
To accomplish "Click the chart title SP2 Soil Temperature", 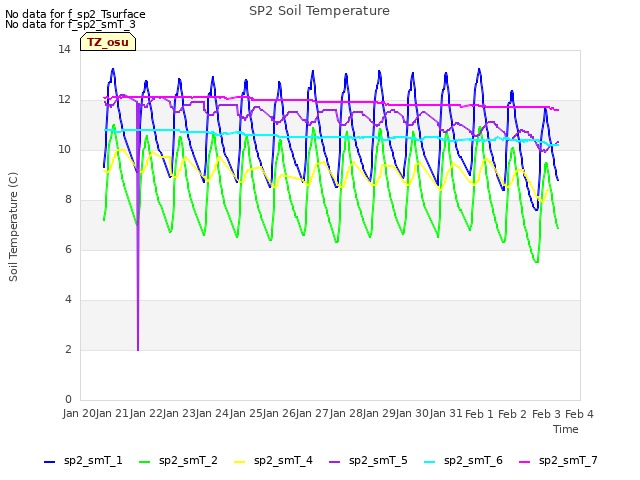I will pyautogui.click(x=319, y=11).
